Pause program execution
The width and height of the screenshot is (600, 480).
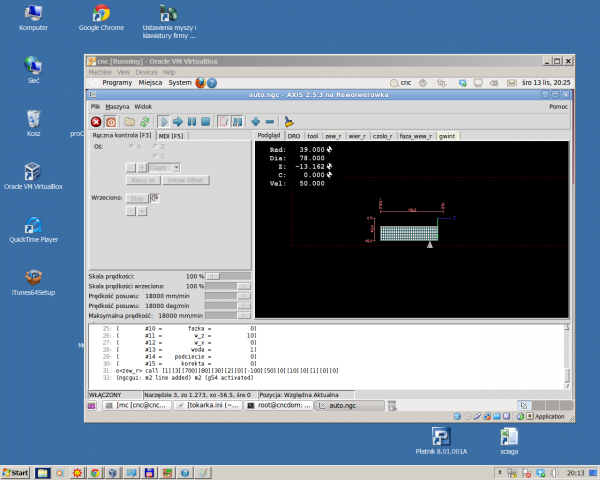click(x=192, y=122)
